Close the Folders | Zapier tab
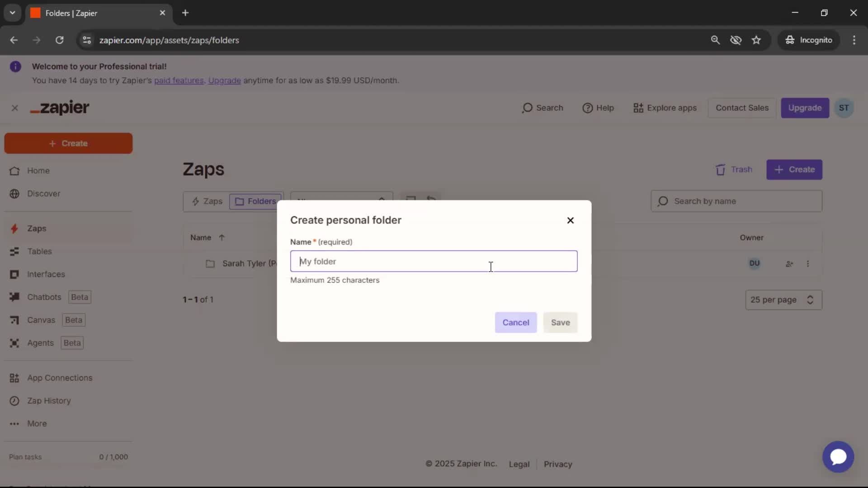The width and height of the screenshot is (868, 488). click(x=162, y=13)
